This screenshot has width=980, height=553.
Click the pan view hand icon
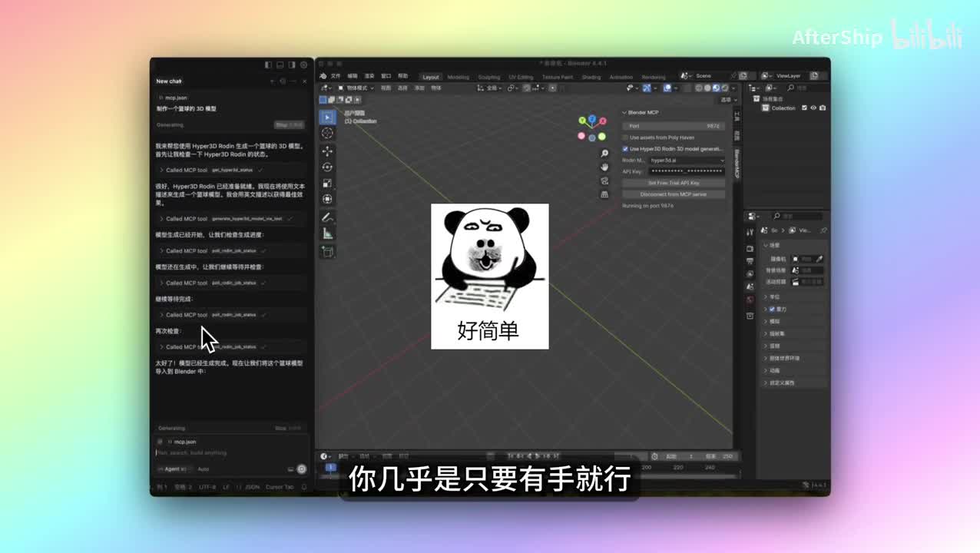pos(604,167)
